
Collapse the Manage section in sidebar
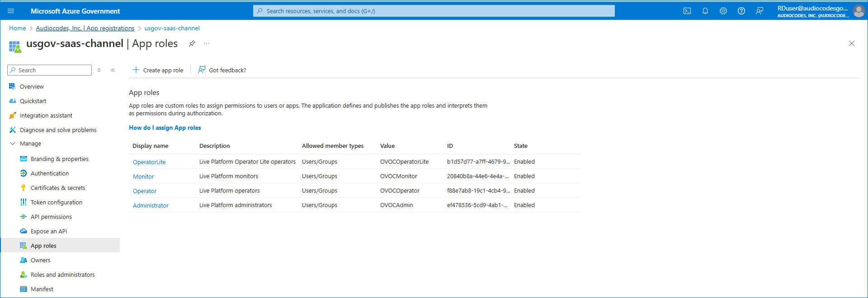13,143
